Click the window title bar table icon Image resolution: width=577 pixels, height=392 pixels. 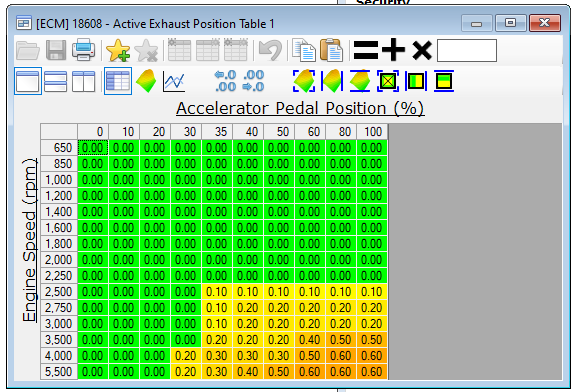[24, 23]
